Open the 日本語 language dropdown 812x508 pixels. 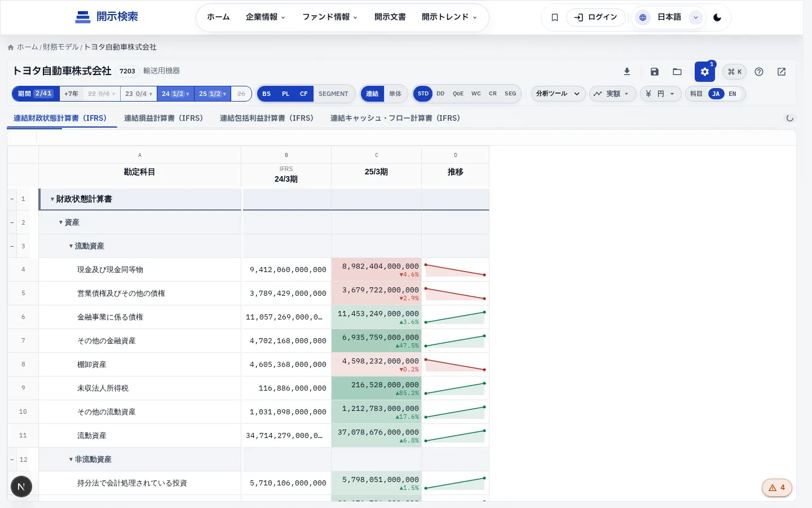[x=669, y=17]
